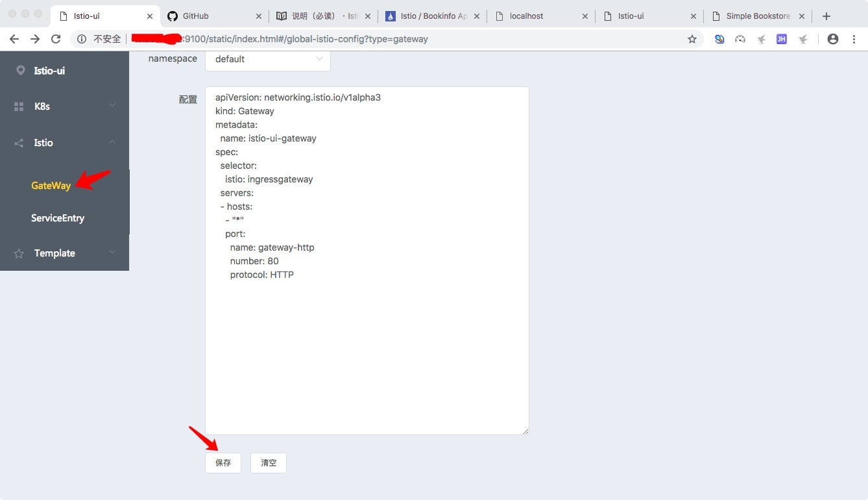Click the JH extension icon
Image resolution: width=868 pixels, height=500 pixels.
(x=782, y=39)
